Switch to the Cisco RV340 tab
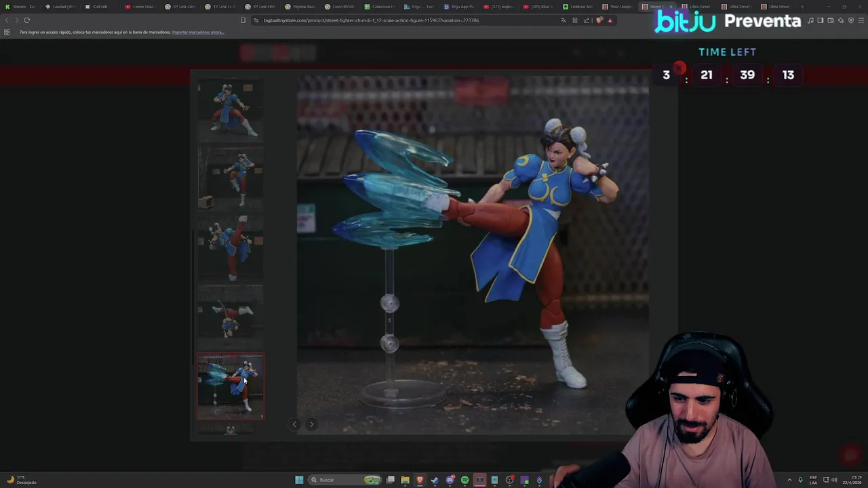The width and height of the screenshot is (868, 488). click(340, 7)
